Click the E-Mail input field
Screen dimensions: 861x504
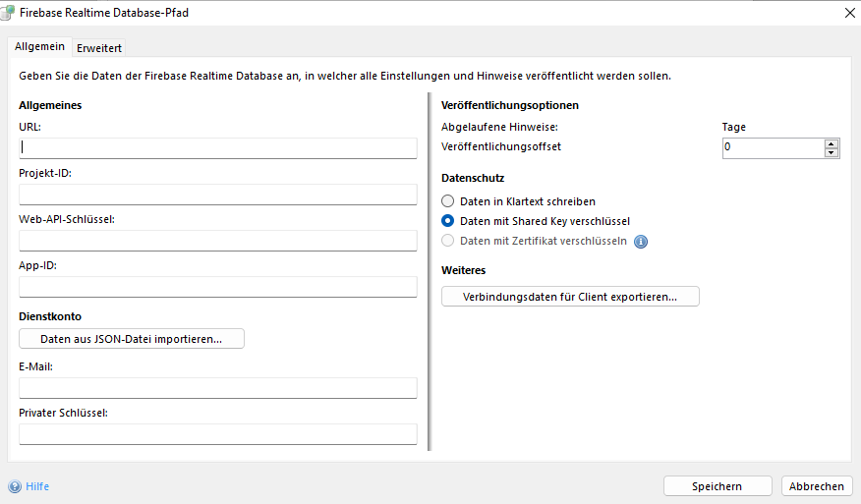pos(218,388)
